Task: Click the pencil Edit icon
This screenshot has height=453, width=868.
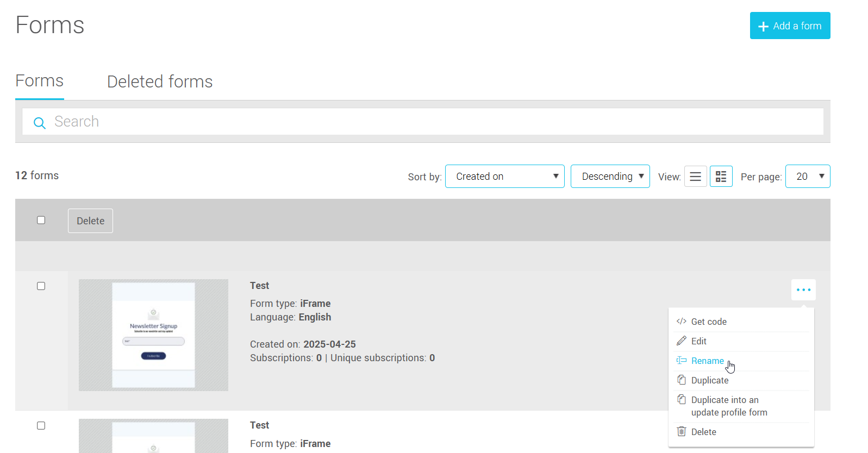Action: [681, 341]
